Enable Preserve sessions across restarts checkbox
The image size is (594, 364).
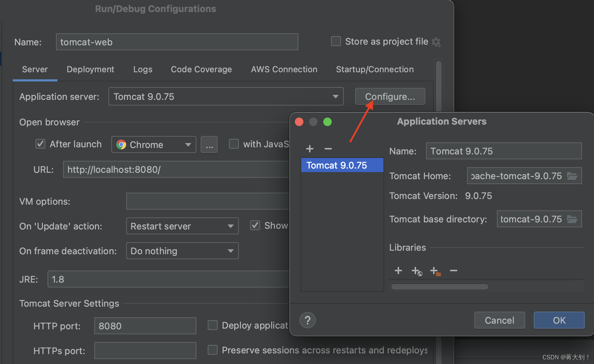[x=213, y=350]
